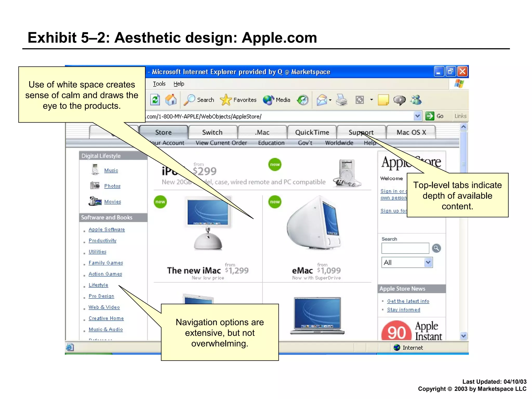The image size is (532, 399).
Task: Expand the Mail icon dropdown arrow
Action: tap(330, 100)
